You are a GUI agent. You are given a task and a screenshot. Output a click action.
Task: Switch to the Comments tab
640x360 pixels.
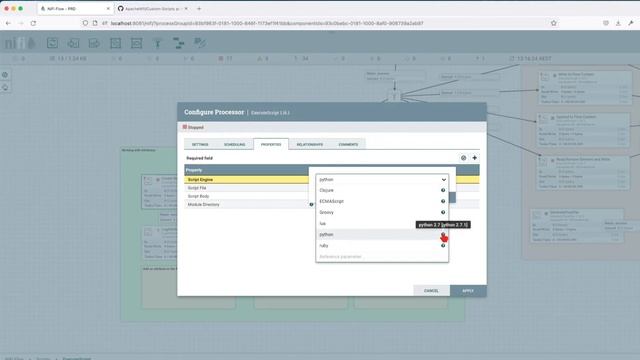[x=348, y=144]
